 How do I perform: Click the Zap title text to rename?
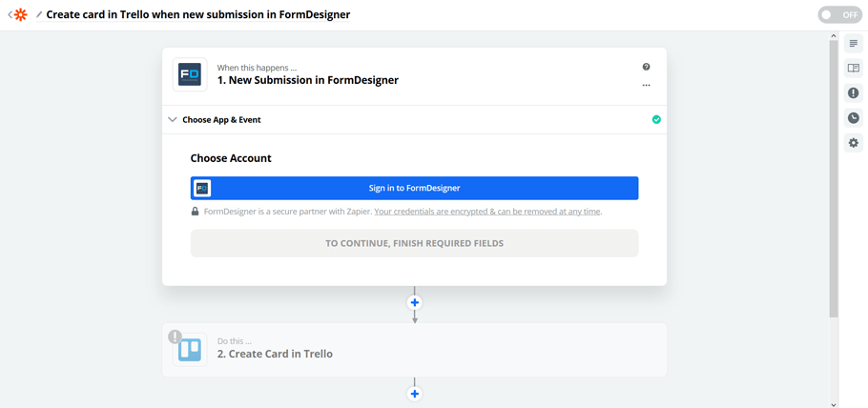coord(198,15)
